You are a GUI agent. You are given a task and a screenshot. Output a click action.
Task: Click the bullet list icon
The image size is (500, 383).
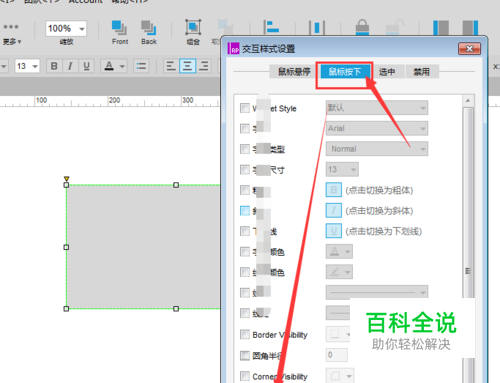pos(141,66)
